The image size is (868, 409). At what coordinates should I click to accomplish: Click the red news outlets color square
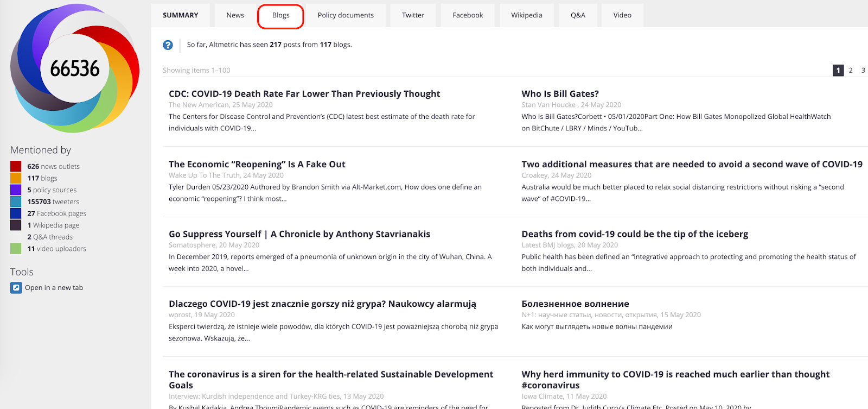click(x=16, y=166)
